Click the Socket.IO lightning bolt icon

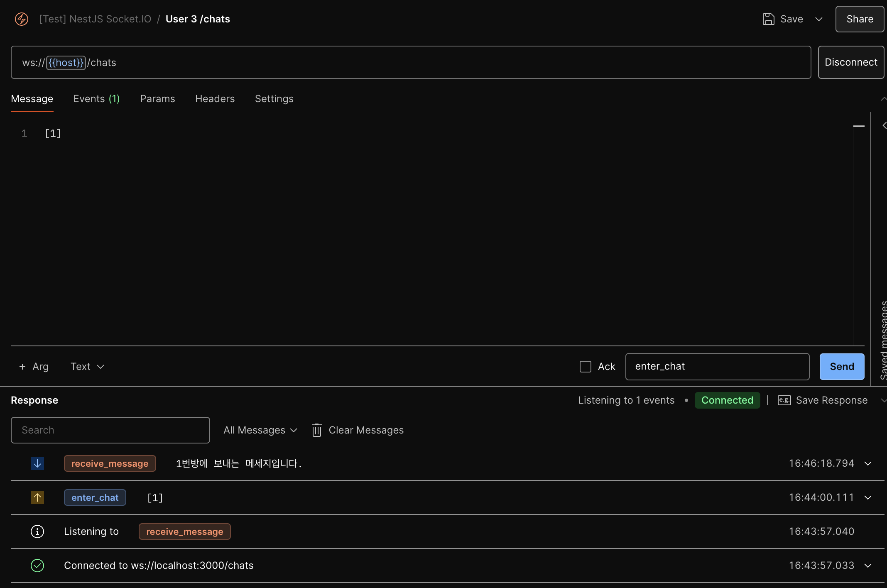[22, 19]
